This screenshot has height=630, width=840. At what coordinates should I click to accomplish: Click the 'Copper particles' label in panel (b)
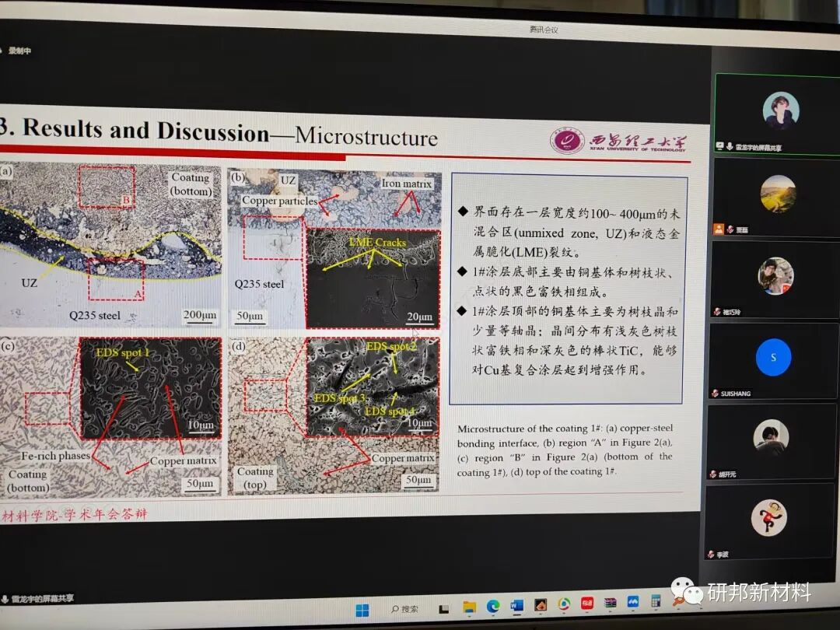(279, 201)
